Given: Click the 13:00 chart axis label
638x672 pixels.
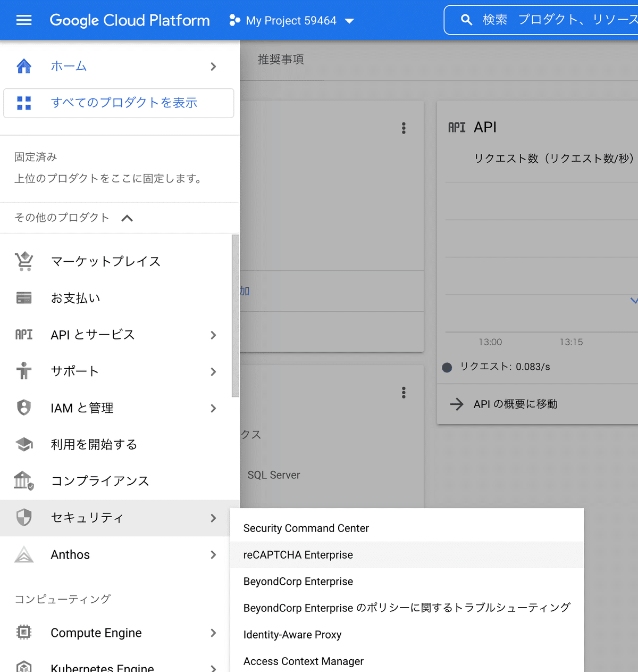Looking at the screenshot, I should [x=490, y=342].
